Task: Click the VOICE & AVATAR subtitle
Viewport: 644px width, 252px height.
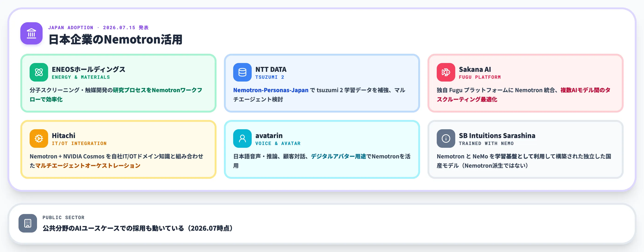Action: click(278, 143)
